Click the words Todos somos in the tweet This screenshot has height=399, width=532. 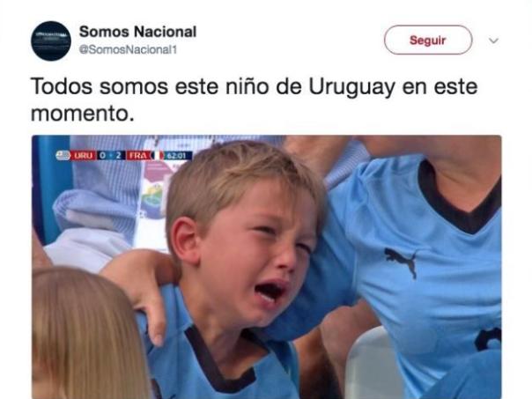pos(100,86)
